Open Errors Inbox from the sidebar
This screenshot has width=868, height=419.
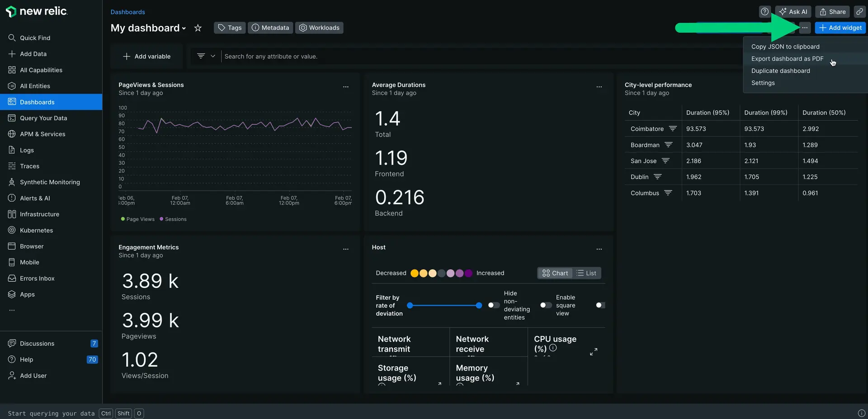point(37,278)
